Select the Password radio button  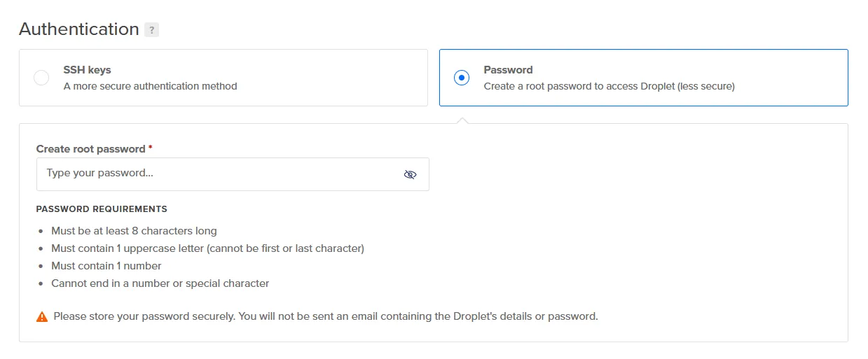click(462, 78)
